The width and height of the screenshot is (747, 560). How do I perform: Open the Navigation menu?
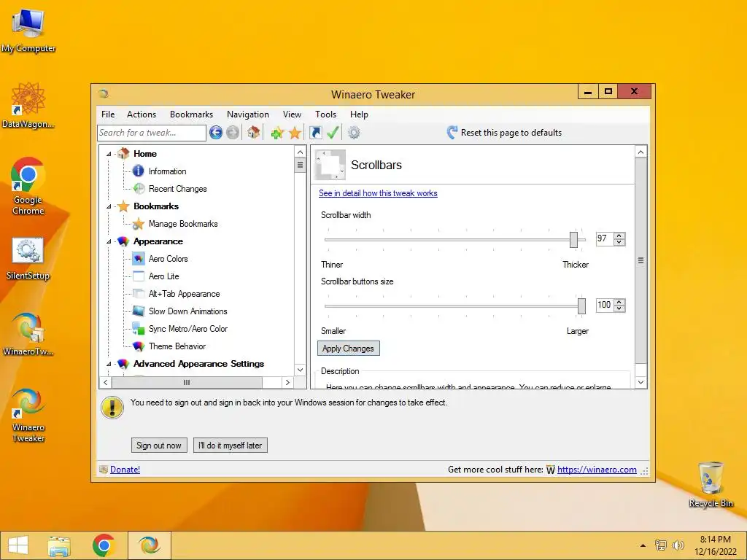tap(248, 114)
